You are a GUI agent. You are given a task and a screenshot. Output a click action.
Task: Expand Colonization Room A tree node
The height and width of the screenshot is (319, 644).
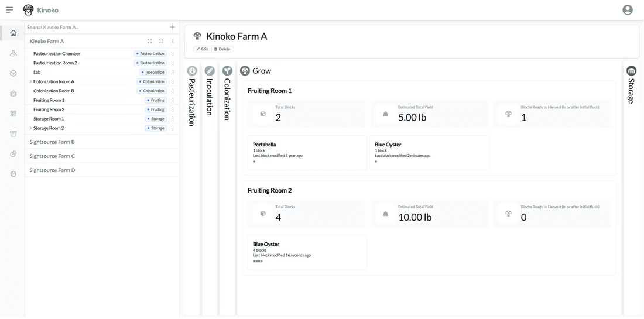point(30,82)
